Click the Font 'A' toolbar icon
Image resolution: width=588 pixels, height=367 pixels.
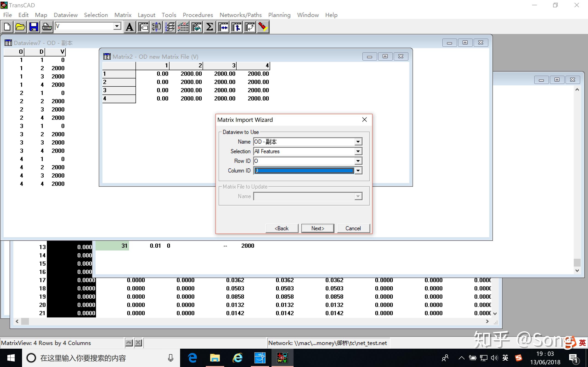coord(130,27)
